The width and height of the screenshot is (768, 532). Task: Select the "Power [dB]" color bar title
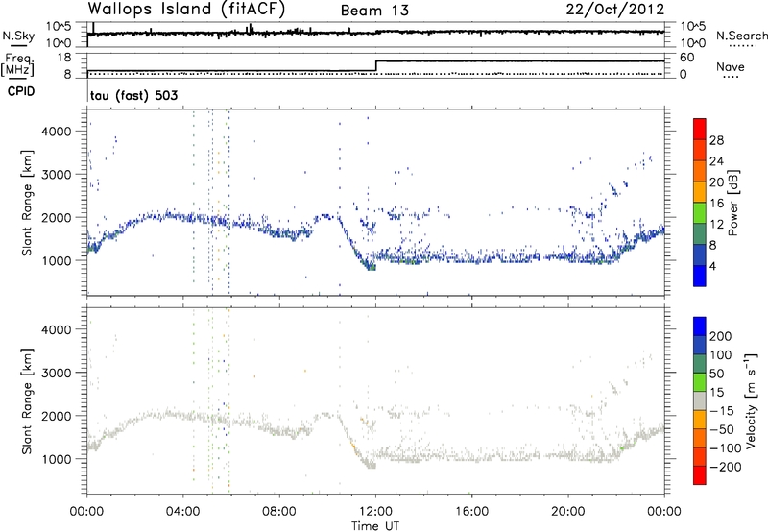pyautogui.click(x=732, y=203)
